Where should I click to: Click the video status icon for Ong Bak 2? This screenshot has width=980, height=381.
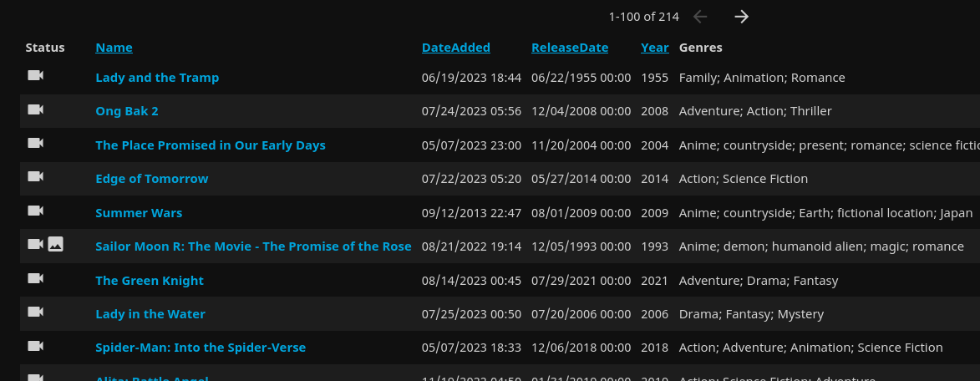[35, 109]
